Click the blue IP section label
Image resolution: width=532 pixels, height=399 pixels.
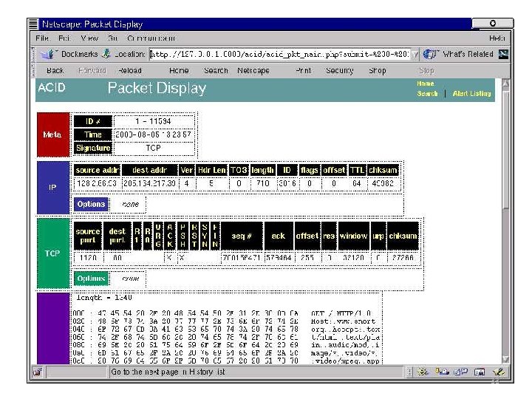click(53, 188)
